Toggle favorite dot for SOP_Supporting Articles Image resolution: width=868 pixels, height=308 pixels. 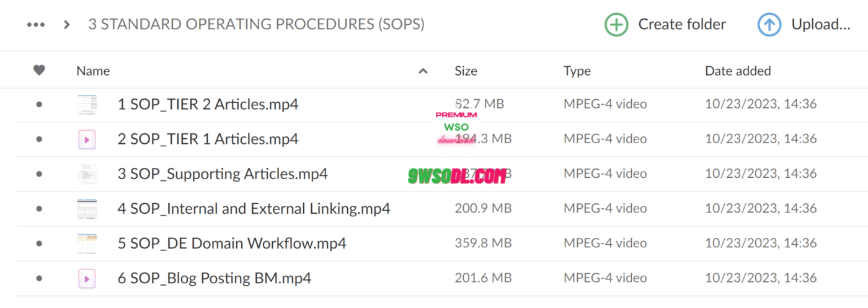pos(39,174)
